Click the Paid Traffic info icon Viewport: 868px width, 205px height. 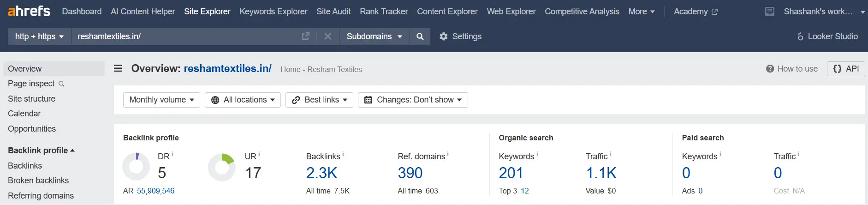(x=798, y=154)
